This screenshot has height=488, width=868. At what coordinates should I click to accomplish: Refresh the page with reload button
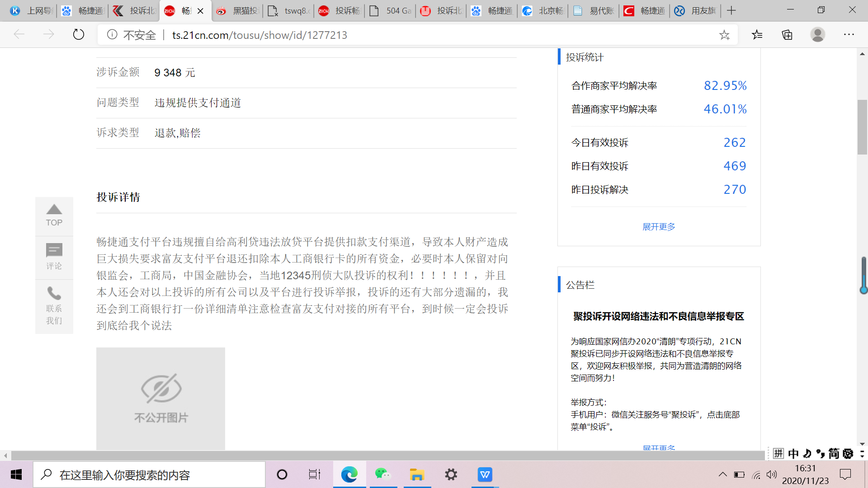click(79, 35)
